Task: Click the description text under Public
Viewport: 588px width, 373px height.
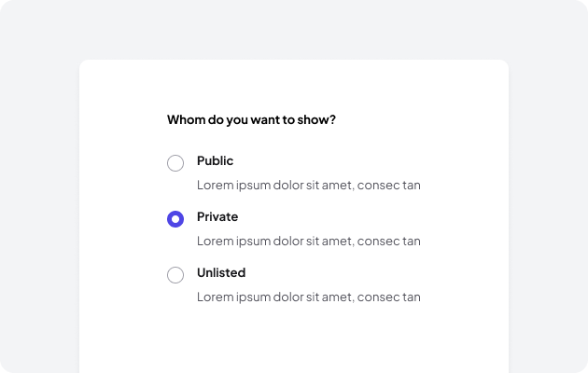Action: pos(308,186)
